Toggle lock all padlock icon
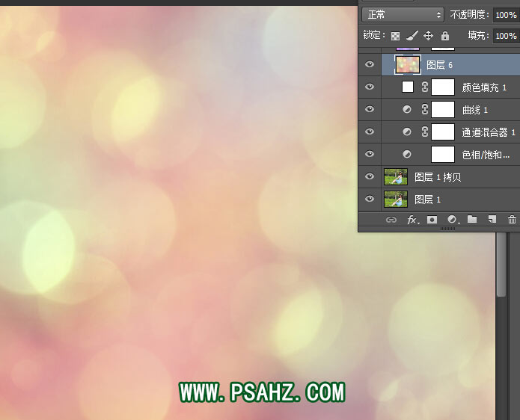 click(x=445, y=35)
